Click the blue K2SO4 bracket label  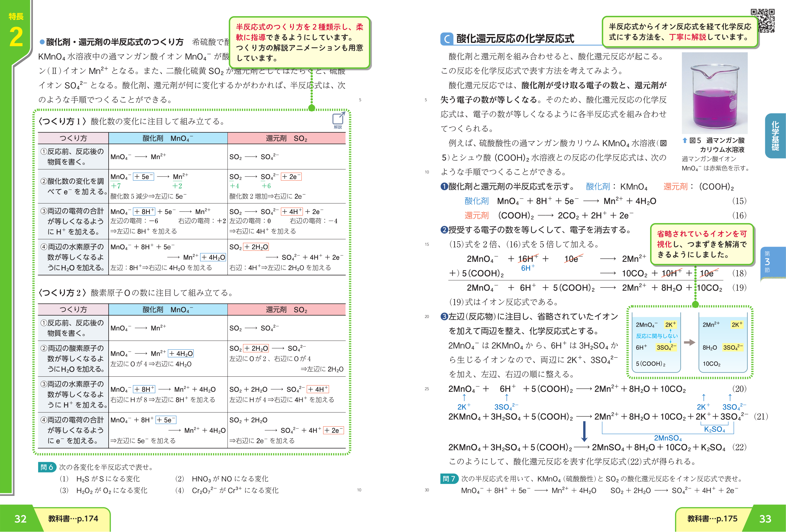(714, 429)
